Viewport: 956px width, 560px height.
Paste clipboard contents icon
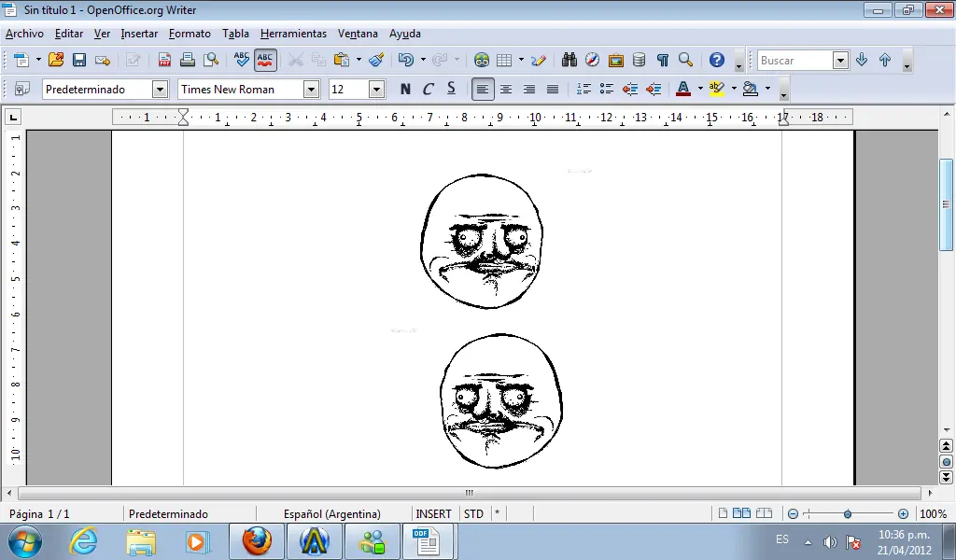[x=342, y=60]
